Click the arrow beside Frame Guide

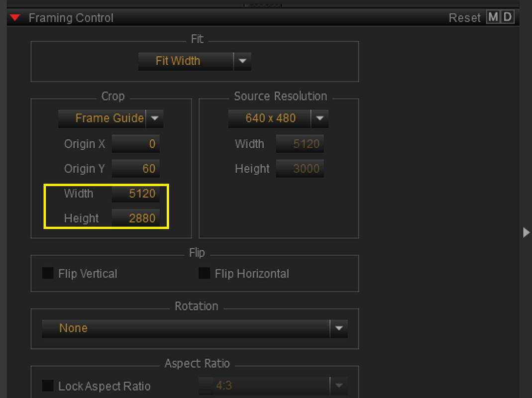click(x=155, y=118)
